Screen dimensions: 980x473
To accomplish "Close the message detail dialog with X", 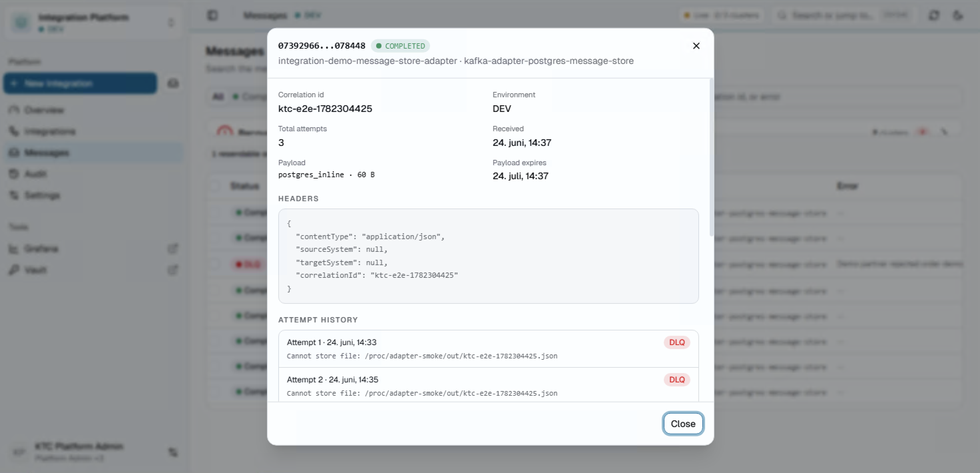I will (x=696, y=46).
